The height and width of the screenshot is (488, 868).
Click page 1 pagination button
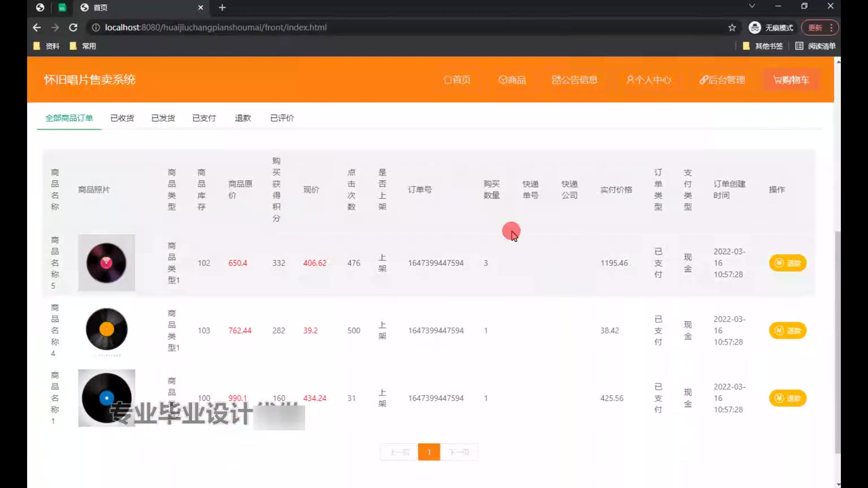point(429,452)
